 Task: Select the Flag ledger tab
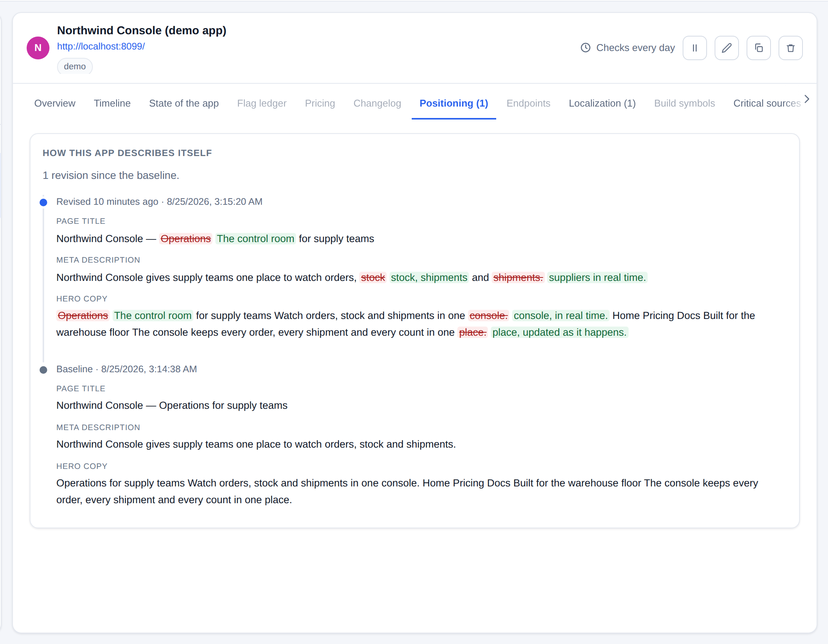click(x=262, y=103)
